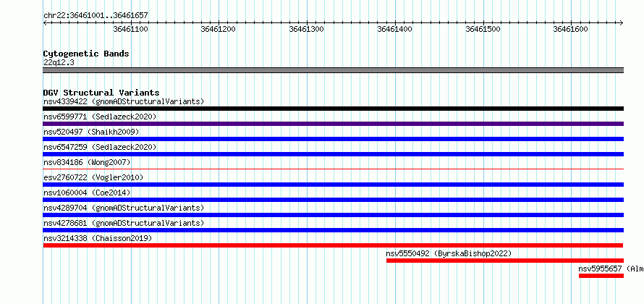Select the red bar under nsv3214338
Screen dimensions: 644x304
[333, 245]
